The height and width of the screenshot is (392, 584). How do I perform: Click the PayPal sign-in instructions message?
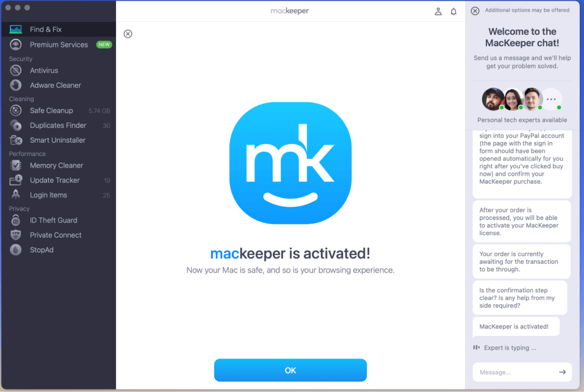point(522,164)
